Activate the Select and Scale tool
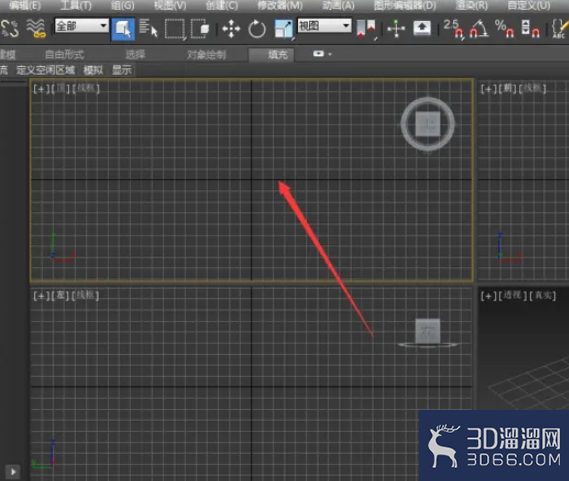Viewport: 569px width, 481px height. 284,29
